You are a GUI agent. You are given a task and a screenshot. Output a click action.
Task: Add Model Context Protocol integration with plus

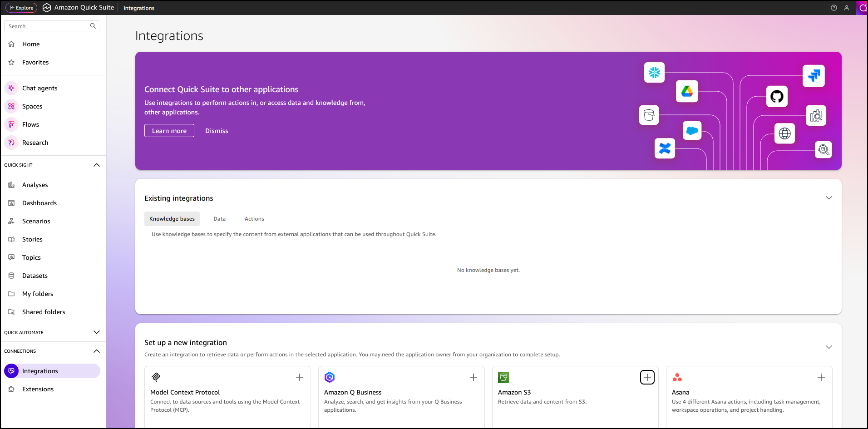click(300, 377)
